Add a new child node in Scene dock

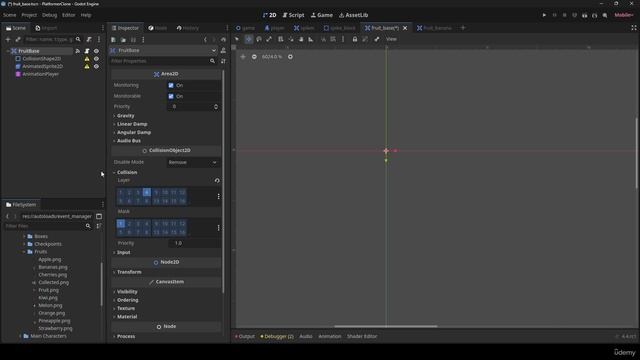(x=8, y=40)
